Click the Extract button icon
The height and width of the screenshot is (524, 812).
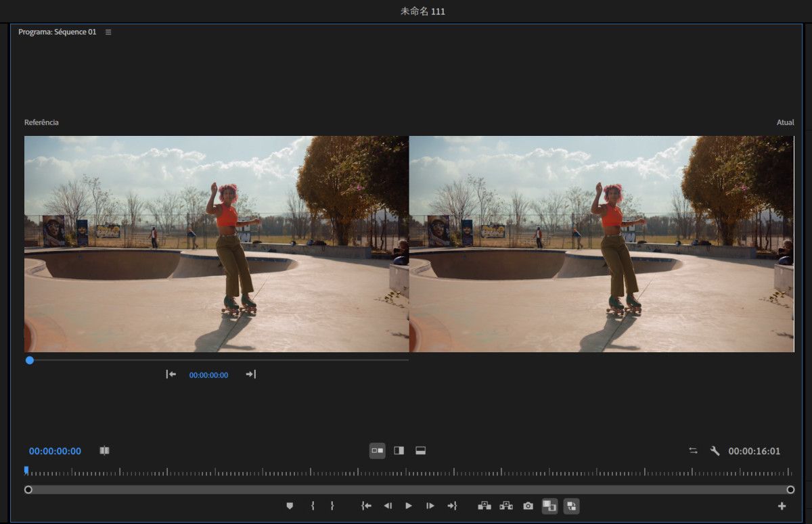pos(506,506)
